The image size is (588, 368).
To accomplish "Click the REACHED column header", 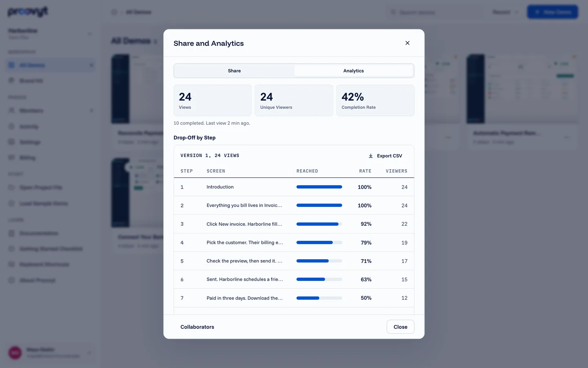I will 307,171.
